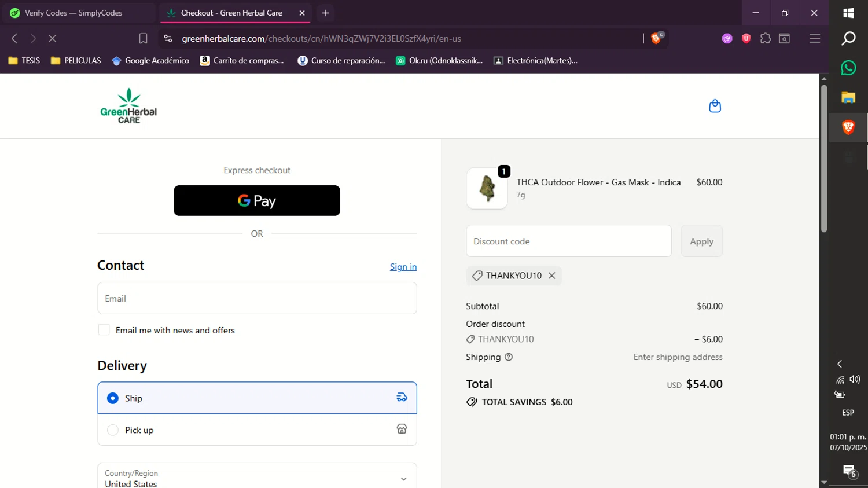This screenshot has width=868, height=488.
Task: Check Email me with news and offers
Action: click(104, 329)
